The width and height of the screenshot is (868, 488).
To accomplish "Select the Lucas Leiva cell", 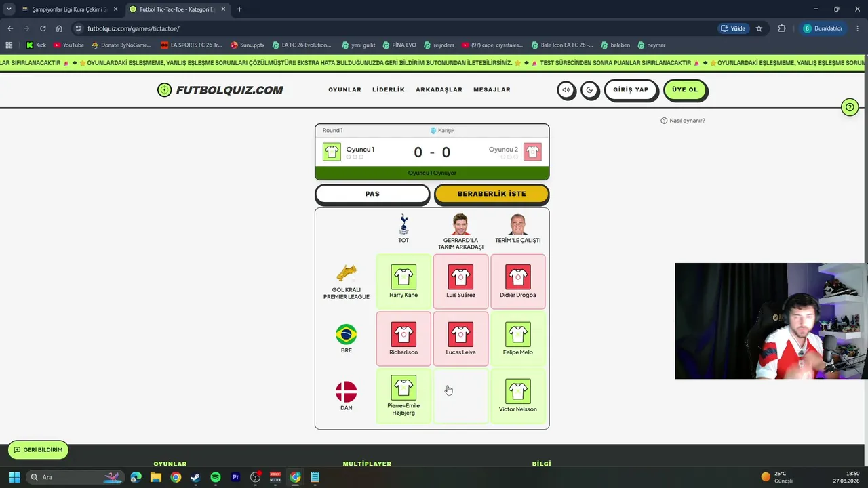I will [x=460, y=339].
